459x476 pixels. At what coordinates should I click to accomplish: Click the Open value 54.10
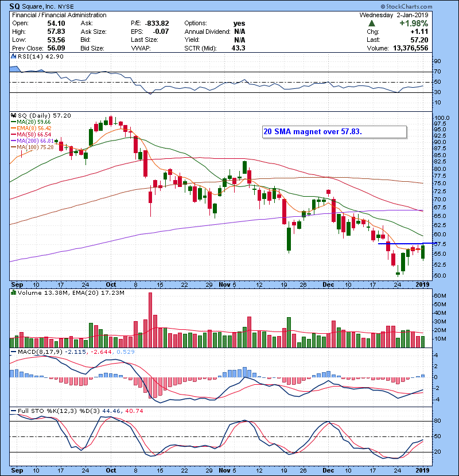coord(56,24)
